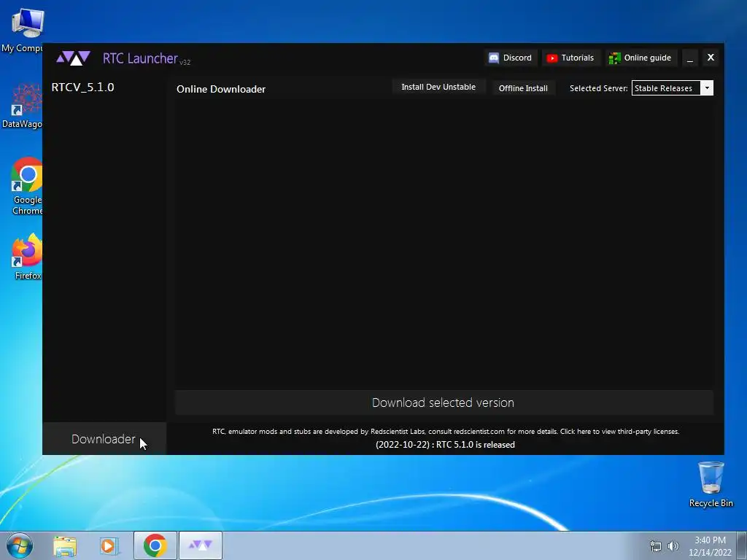Open the Online guide button
Screen dimensions: 747x560
640,58
